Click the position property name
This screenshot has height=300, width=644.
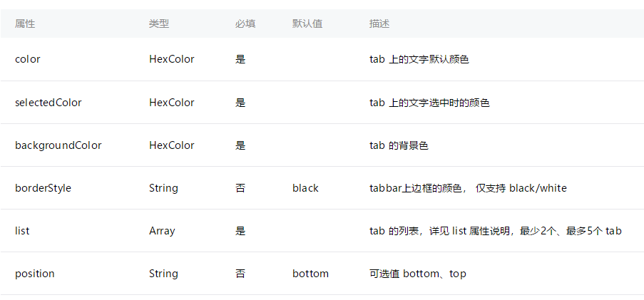click(35, 274)
